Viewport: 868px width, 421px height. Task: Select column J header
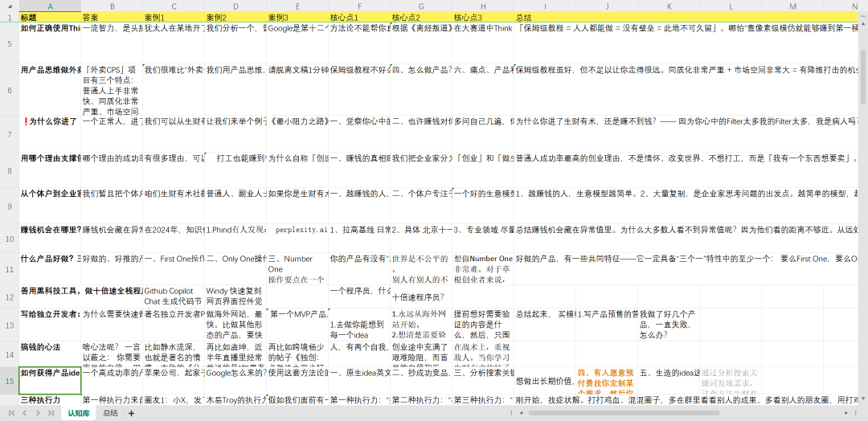tap(607, 6)
